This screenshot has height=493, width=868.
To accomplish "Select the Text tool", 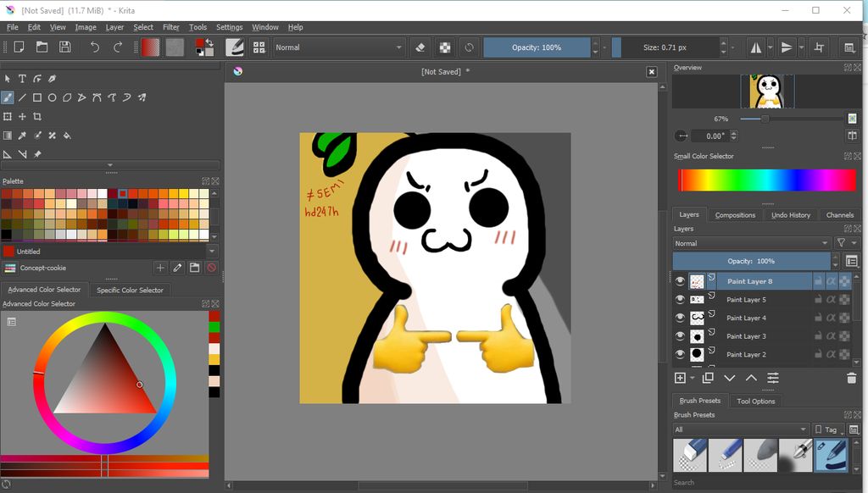I will pos(22,79).
